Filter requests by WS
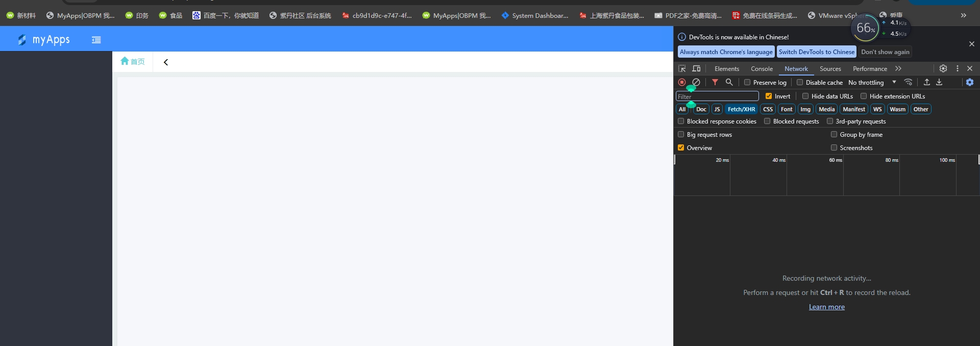Screen dimensions: 980x346 tap(877, 109)
